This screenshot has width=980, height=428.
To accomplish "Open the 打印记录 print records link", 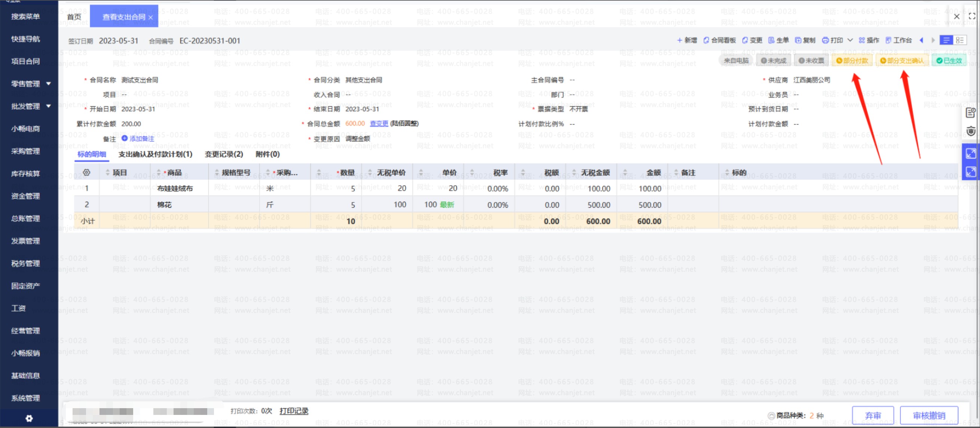I will [294, 411].
